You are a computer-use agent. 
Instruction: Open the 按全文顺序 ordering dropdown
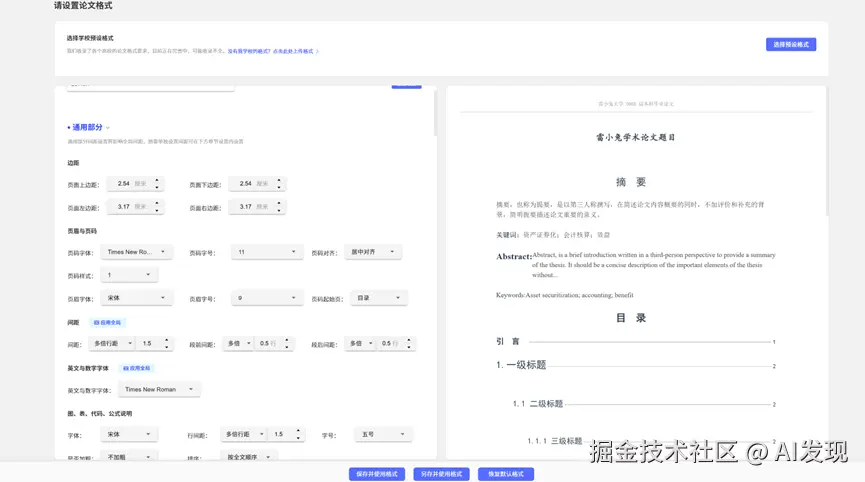249,457
